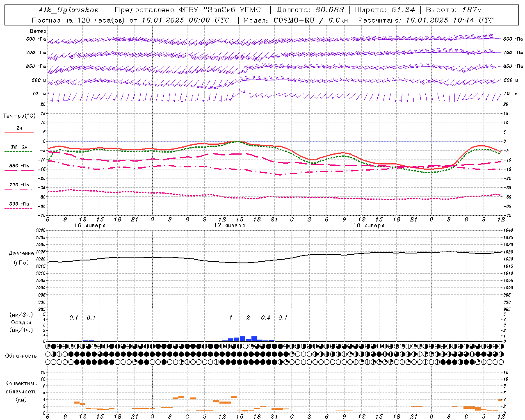Screen dimensions: 525x420
Task: Click the longitude value Долгота: 80.083
Action: point(310,10)
